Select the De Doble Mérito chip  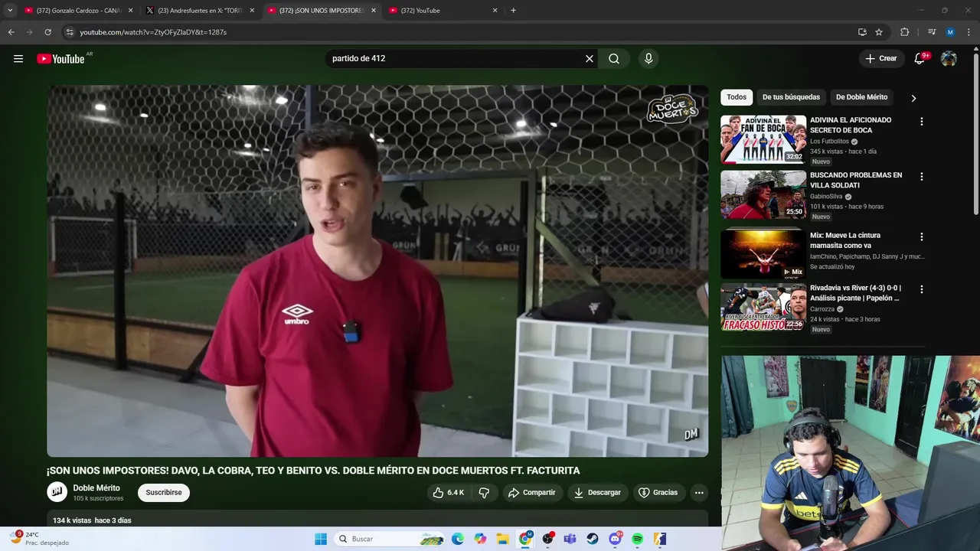(x=861, y=97)
